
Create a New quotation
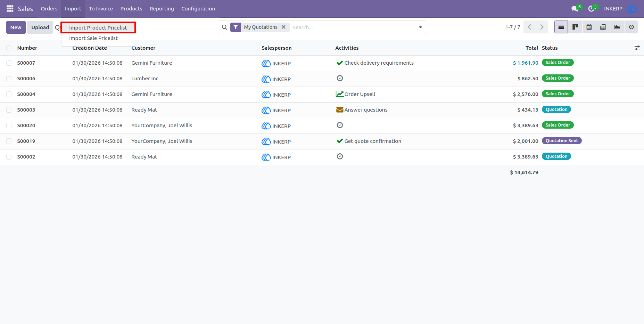[x=16, y=27]
